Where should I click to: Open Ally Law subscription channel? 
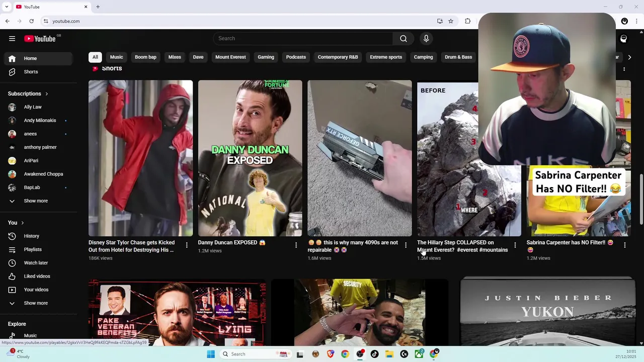pyautogui.click(x=39, y=107)
